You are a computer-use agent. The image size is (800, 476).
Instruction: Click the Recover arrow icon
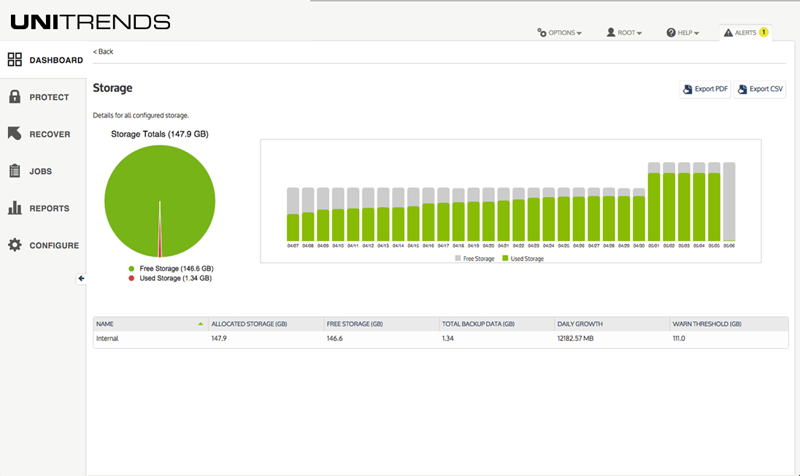coord(15,134)
